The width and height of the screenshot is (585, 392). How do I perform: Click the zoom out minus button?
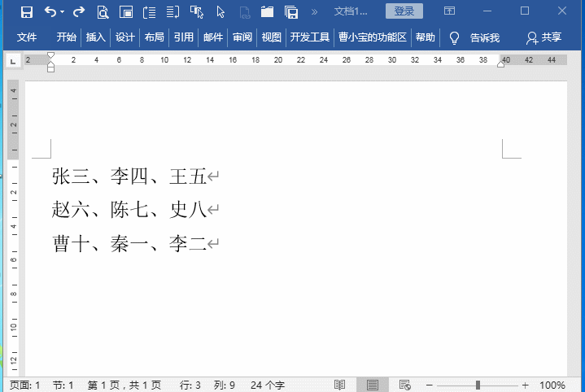point(430,385)
